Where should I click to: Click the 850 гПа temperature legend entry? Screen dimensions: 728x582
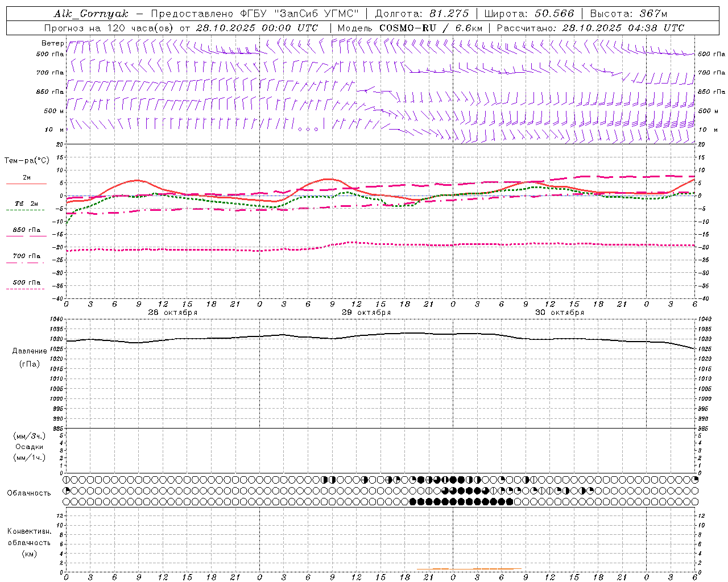[27, 230]
